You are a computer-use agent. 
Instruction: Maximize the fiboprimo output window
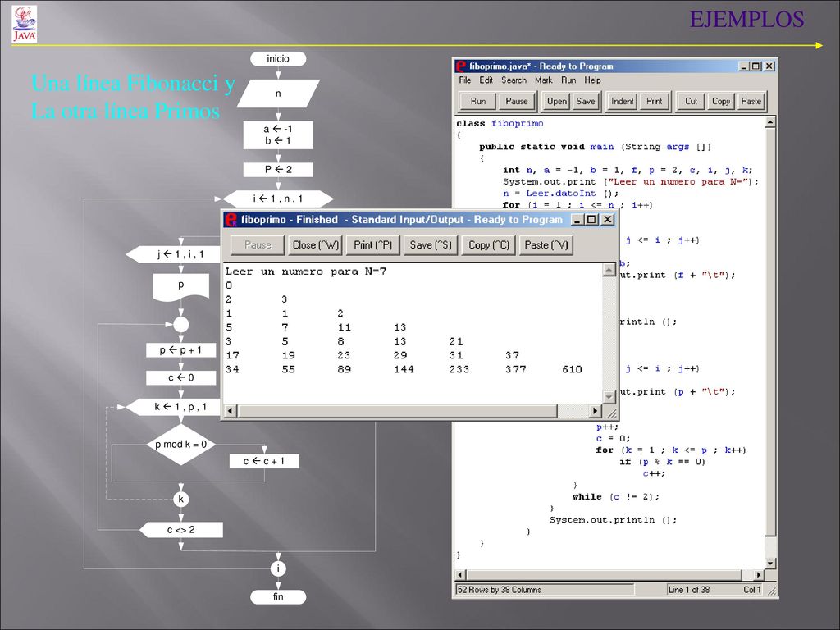[591, 220]
